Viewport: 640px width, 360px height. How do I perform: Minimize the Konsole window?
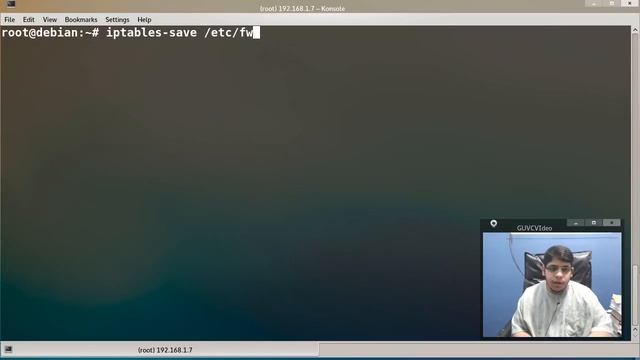(594, 4)
